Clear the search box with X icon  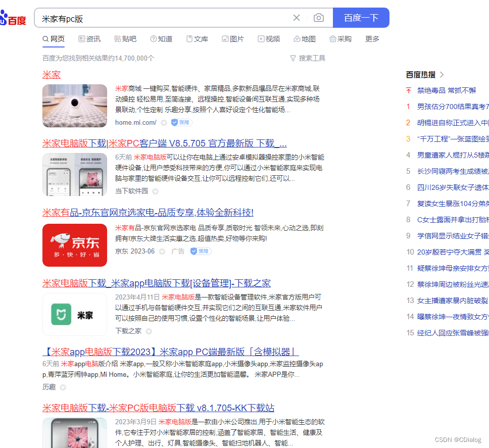[297, 18]
